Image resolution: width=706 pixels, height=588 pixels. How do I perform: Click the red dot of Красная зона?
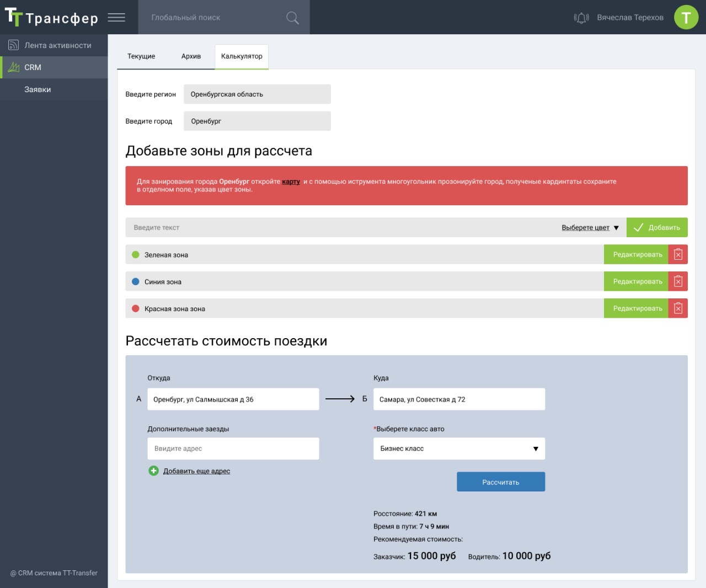pos(136,308)
